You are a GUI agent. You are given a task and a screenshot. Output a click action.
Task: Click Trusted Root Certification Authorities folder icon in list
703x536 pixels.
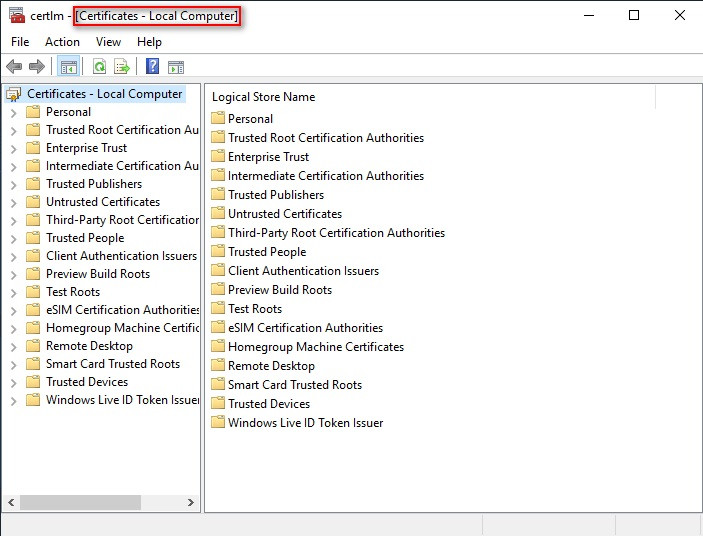[218, 137]
